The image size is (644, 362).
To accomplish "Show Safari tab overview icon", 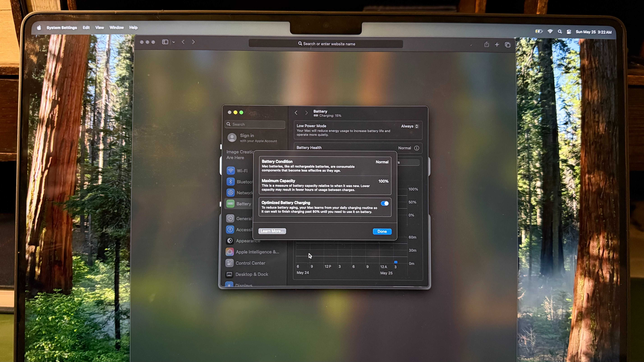I will coord(507,45).
